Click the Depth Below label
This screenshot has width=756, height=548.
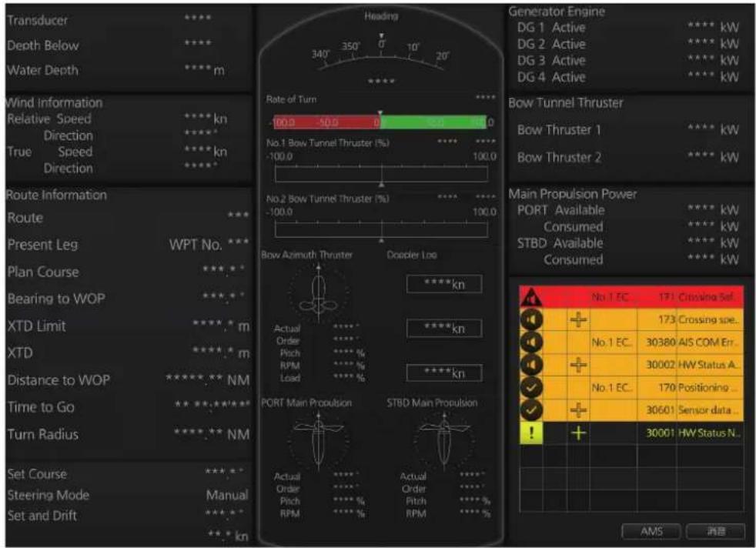42,45
